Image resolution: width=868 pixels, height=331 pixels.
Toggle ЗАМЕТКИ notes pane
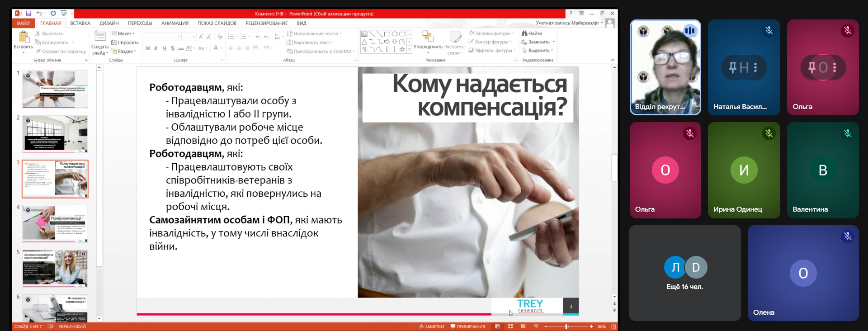click(431, 326)
